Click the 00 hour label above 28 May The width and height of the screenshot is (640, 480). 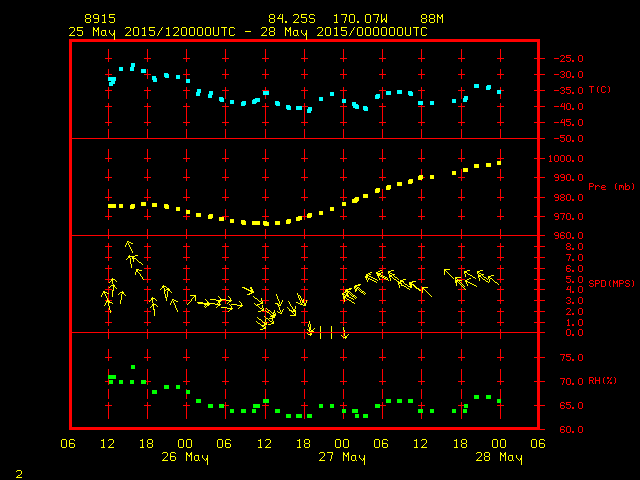499,444
